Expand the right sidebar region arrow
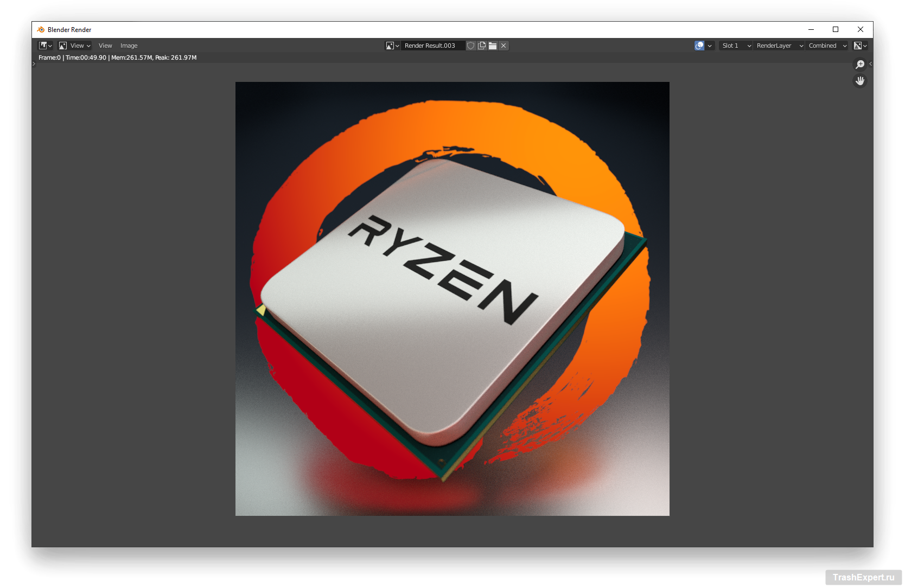Image resolution: width=905 pixels, height=588 pixels. click(x=870, y=63)
